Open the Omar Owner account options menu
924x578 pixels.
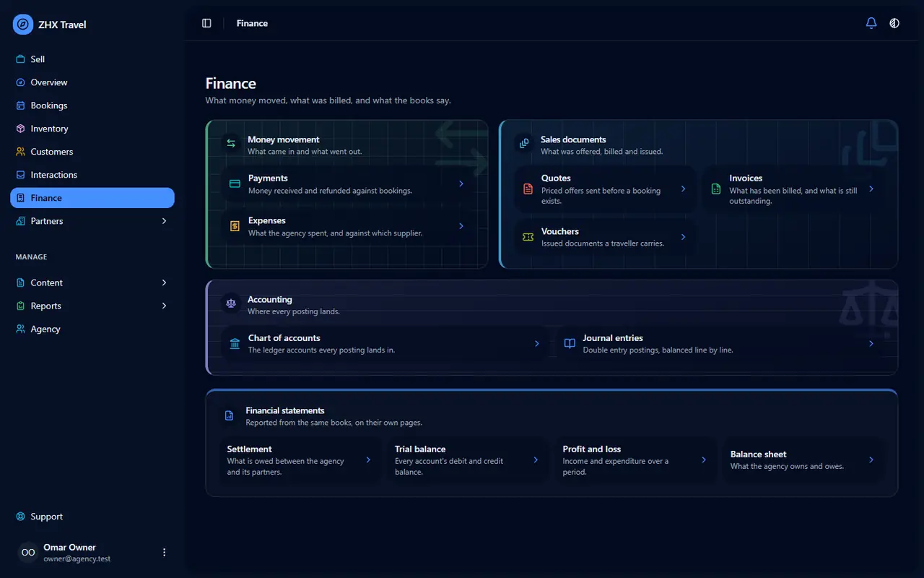[164, 552]
